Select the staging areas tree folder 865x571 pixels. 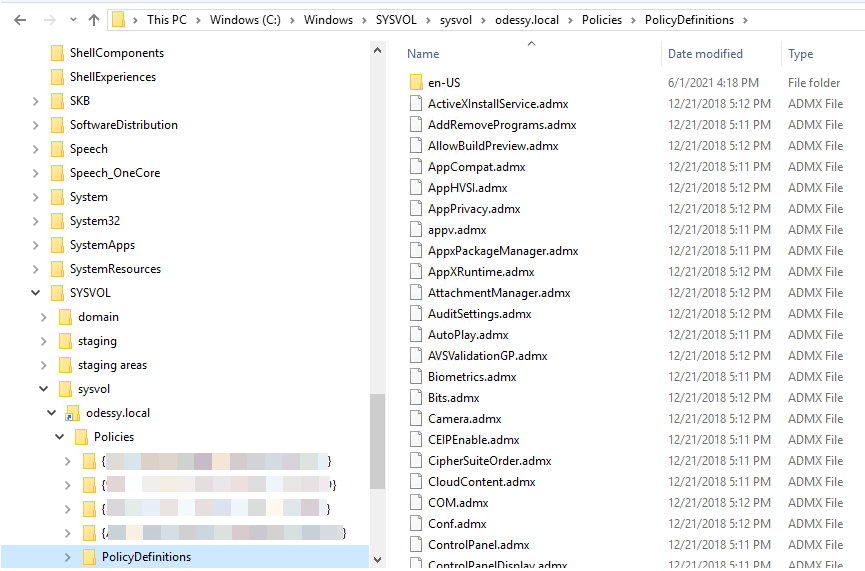click(x=112, y=365)
